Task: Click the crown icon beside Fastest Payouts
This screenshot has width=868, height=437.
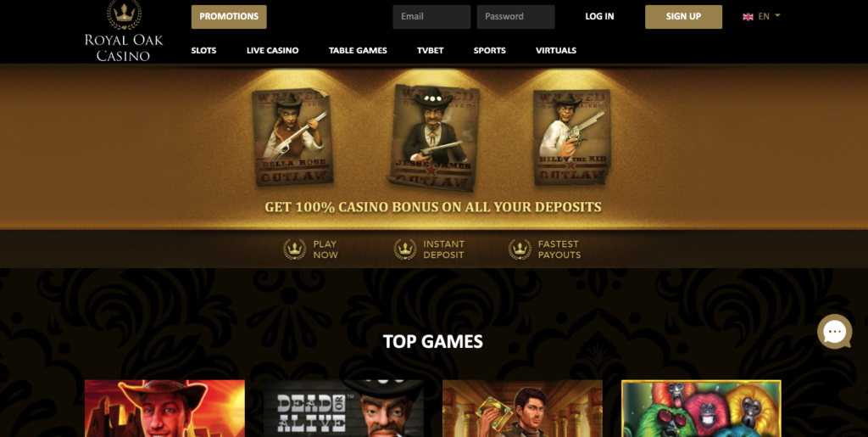Action: 520,249
